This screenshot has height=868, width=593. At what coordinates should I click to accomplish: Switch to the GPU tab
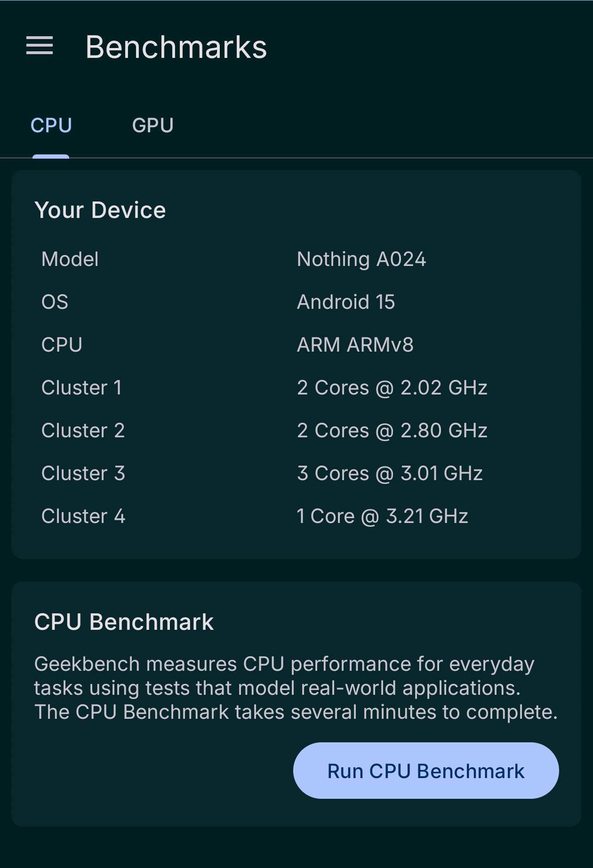152,125
